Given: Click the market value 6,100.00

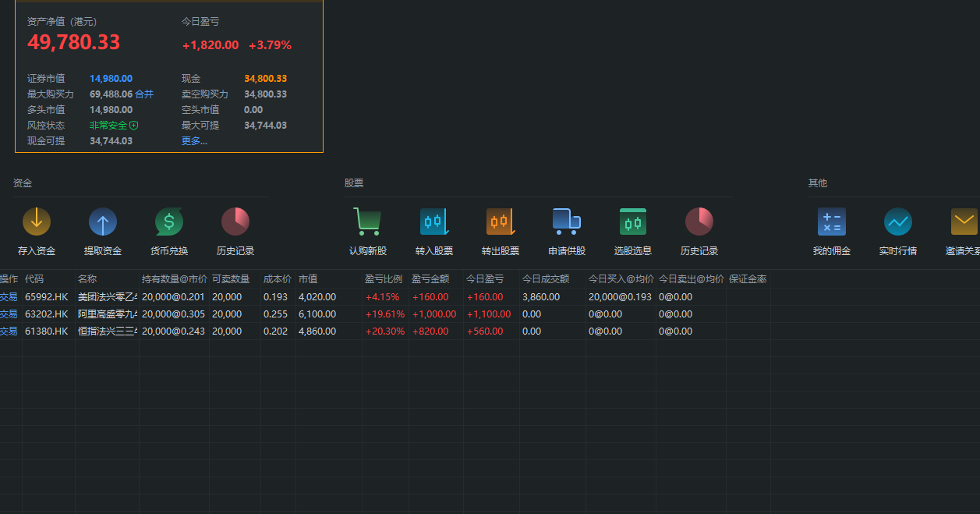Looking at the screenshot, I should [x=317, y=314].
